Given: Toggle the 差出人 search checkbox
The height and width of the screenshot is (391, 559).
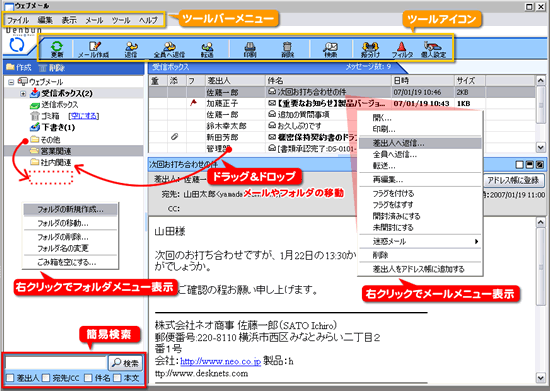Looking at the screenshot, I should coord(10,378).
